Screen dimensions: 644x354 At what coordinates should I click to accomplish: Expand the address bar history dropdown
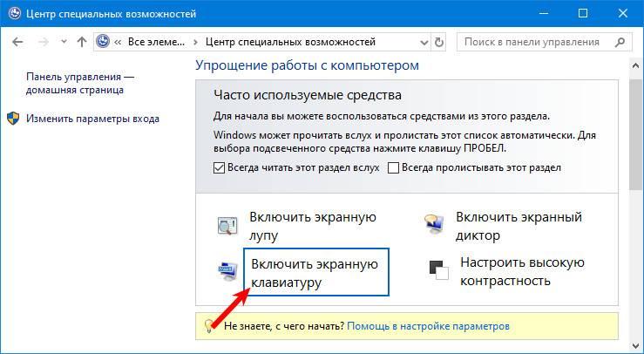tap(424, 43)
